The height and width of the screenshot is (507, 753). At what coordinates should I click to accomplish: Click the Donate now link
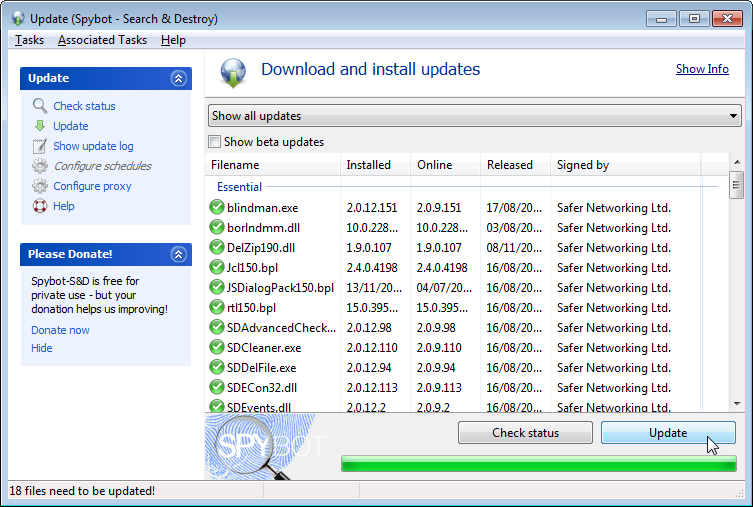[60, 330]
